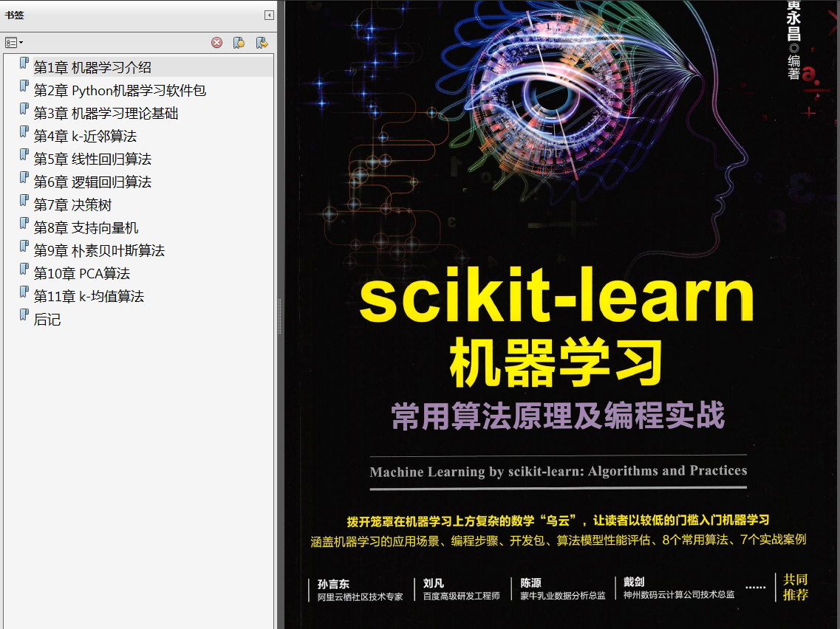Click the bookmark icon beside 第2章

(24, 86)
